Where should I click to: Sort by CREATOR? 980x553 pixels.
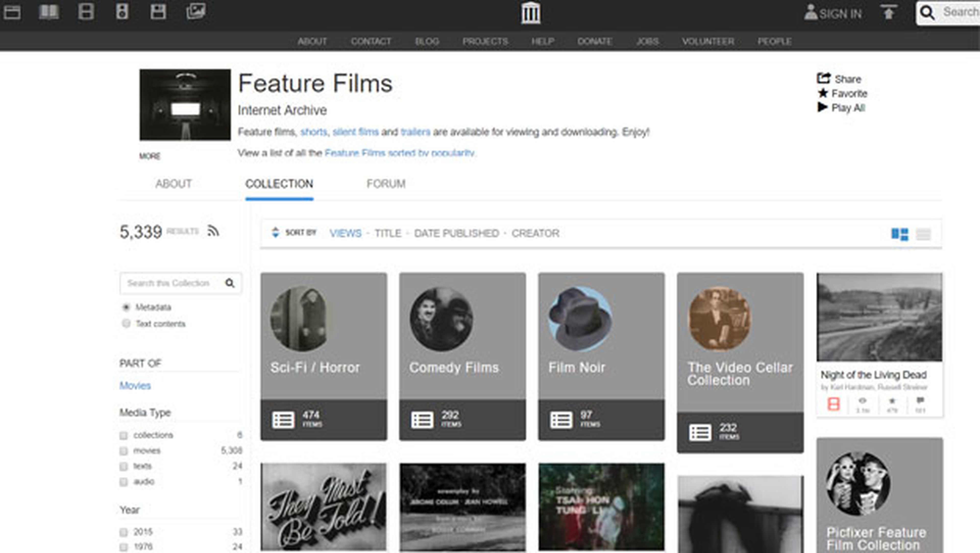[535, 233]
